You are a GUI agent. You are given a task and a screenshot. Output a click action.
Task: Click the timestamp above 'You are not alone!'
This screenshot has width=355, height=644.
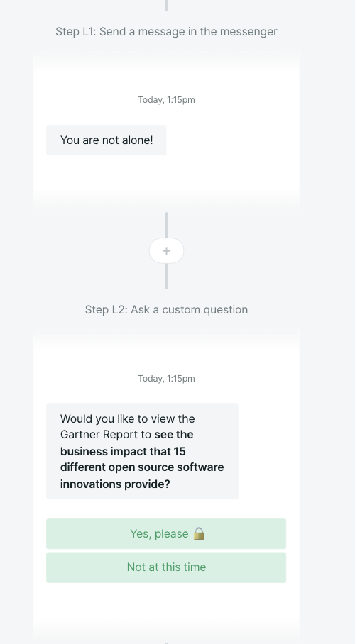(166, 100)
